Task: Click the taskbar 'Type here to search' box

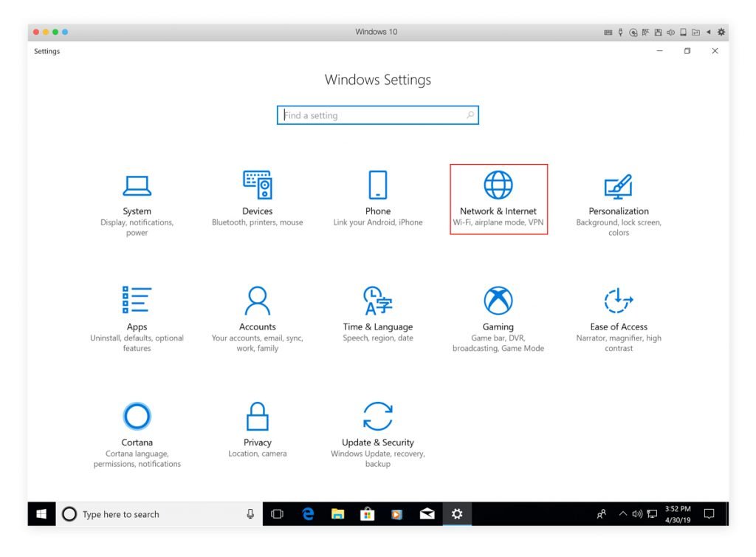Action: click(159, 514)
